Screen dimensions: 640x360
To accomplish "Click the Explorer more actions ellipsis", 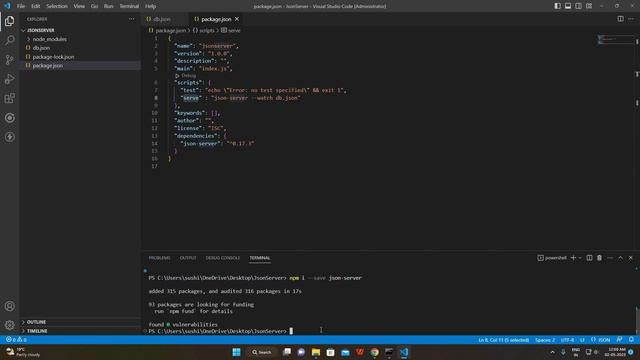I will pyautogui.click(x=131, y=19).
